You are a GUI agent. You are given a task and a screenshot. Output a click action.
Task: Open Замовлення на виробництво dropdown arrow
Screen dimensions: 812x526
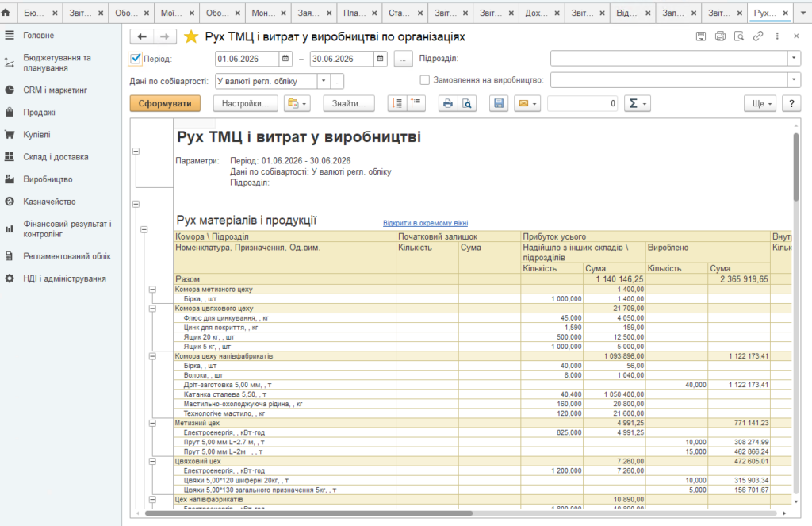click(x=794, y=80)
